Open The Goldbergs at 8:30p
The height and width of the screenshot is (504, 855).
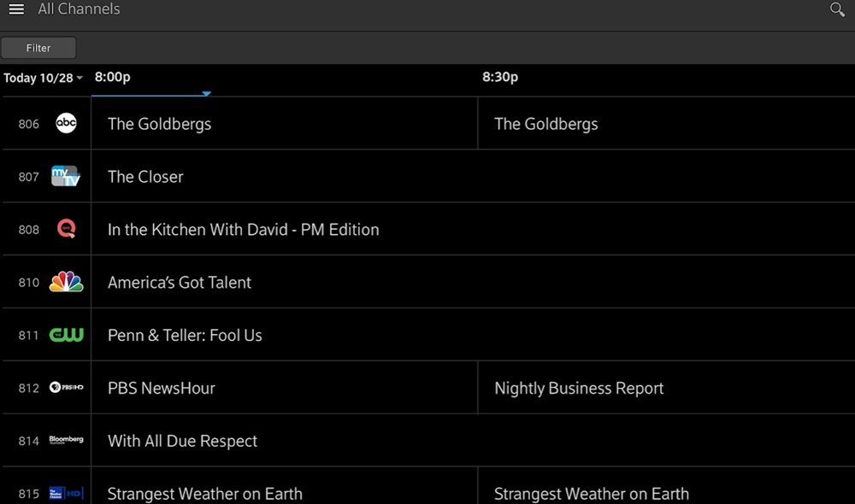pyautogui.click(x=666, y=124)
